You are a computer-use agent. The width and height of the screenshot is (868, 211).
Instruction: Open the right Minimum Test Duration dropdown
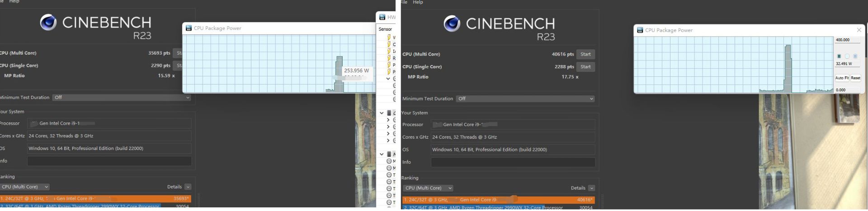[x=525, y=98]
